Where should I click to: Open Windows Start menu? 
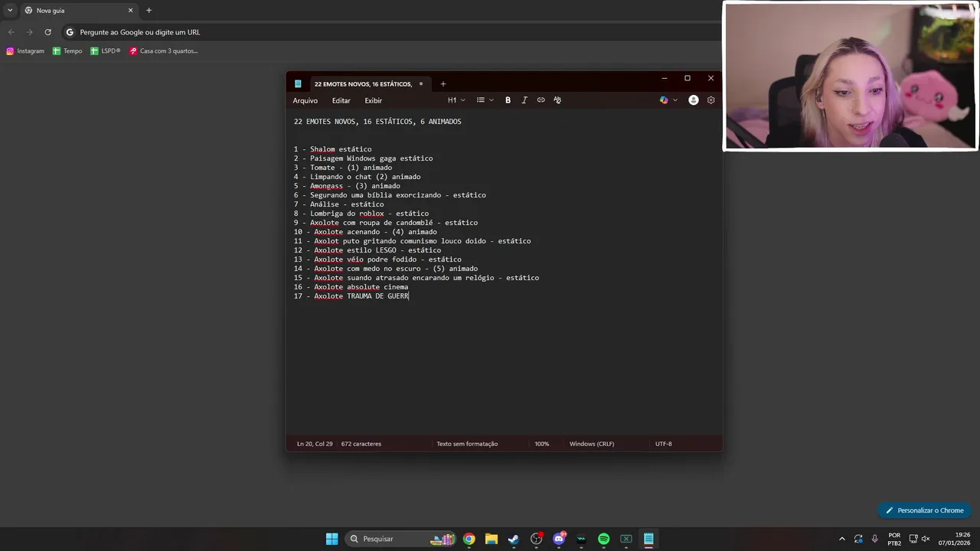pyautogui.click(x=332, y=539)
